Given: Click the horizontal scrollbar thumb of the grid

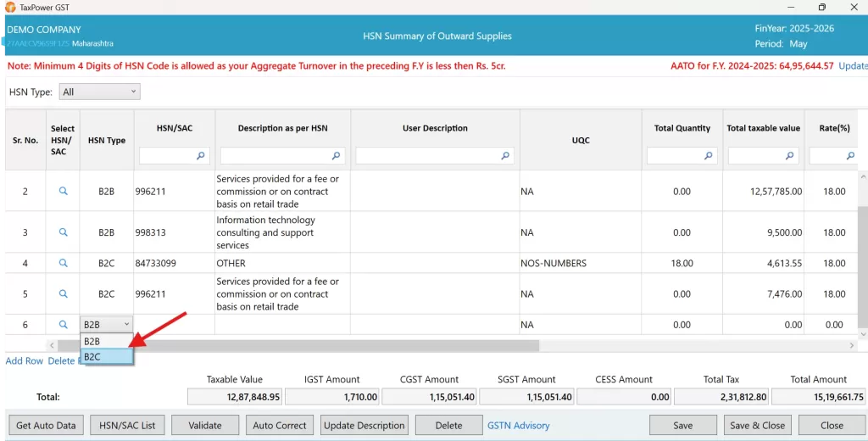Looking at the screenshot, I should [x=298, y=346].
